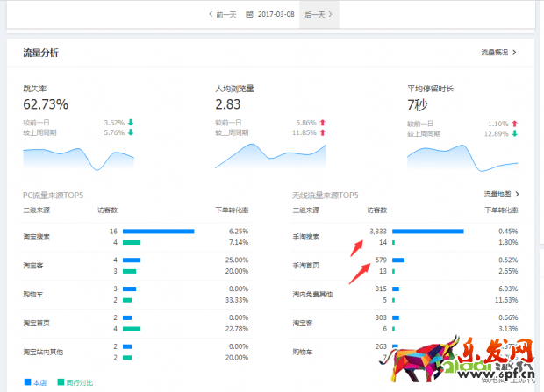
Task: Click the chevron beside 流量概况
Action: [514, 53]
